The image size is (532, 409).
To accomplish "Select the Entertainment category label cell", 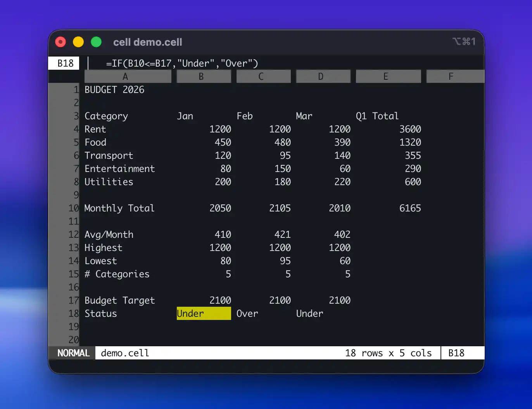I will coord(119,169).
